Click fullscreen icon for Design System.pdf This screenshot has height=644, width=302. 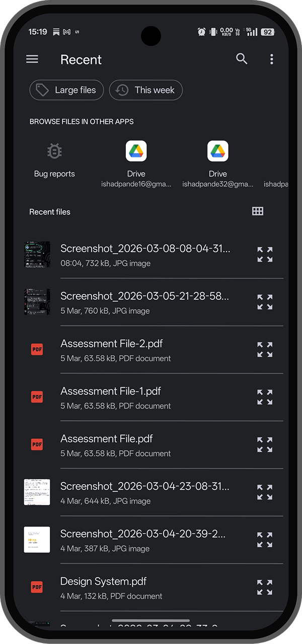click(x=265, y=587)
